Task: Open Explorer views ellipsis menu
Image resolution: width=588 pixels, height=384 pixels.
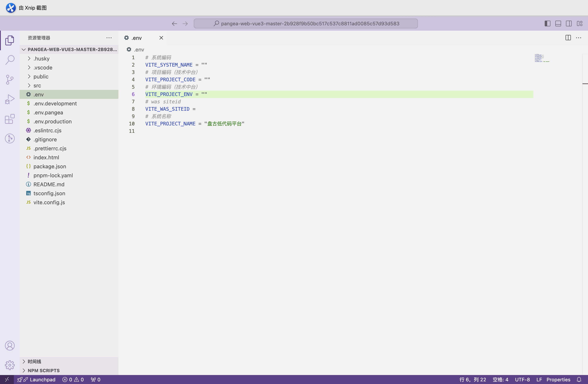Action: click(109, 38)
